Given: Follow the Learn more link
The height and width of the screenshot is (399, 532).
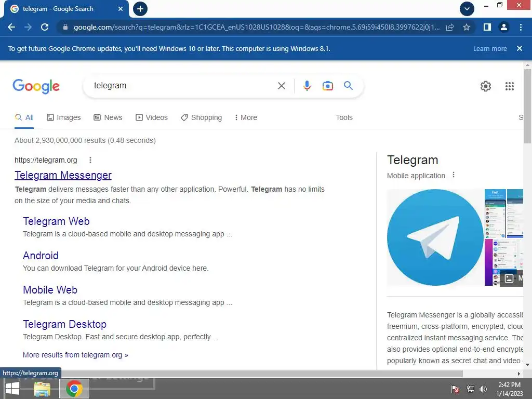Looking at the screenshot, I should (x=490, y=48).
